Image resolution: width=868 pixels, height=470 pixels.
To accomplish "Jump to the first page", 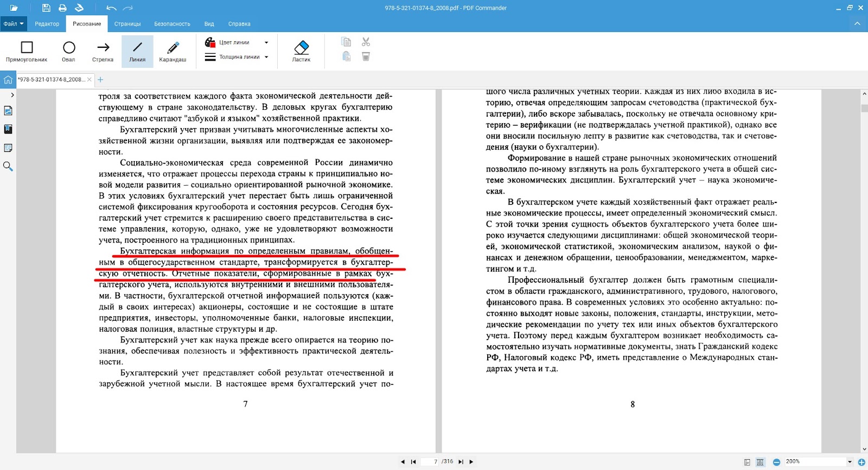I will [413, 462].
